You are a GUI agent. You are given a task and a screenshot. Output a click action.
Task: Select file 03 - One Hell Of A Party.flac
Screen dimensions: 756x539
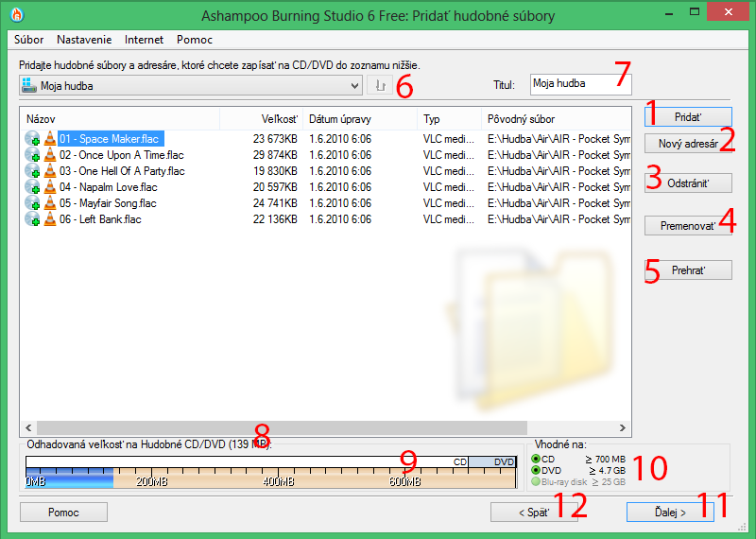(x=122, y=171)
